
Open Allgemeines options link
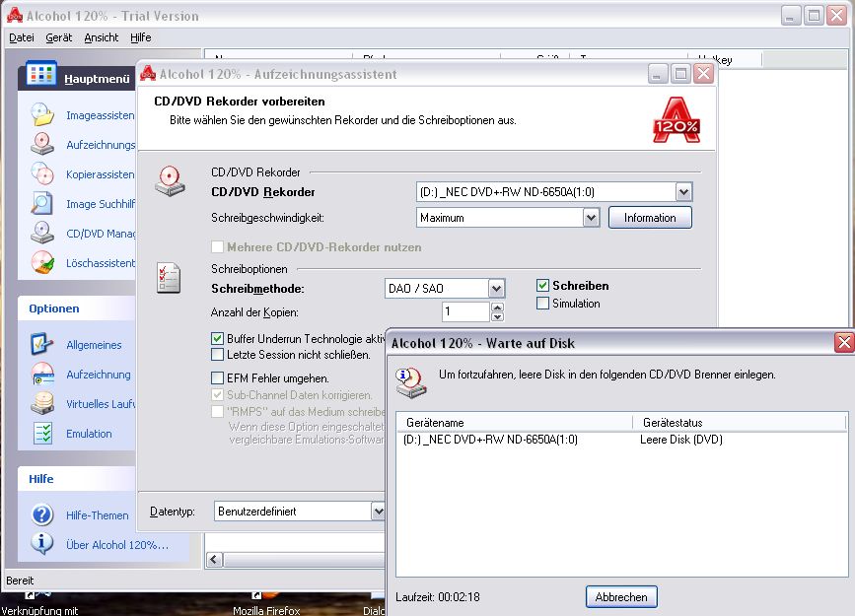pos(94,345)
